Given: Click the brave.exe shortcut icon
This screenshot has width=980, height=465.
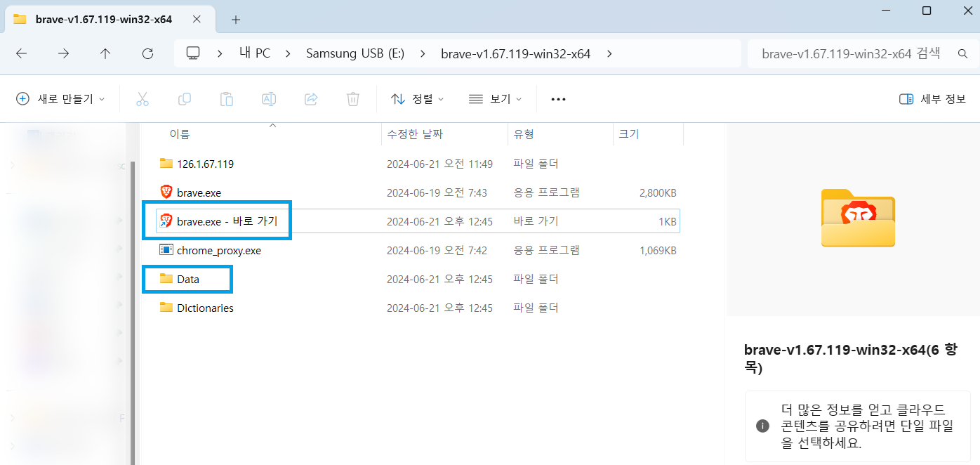Looking at the screenshot, I should click(x=166, y=221).
